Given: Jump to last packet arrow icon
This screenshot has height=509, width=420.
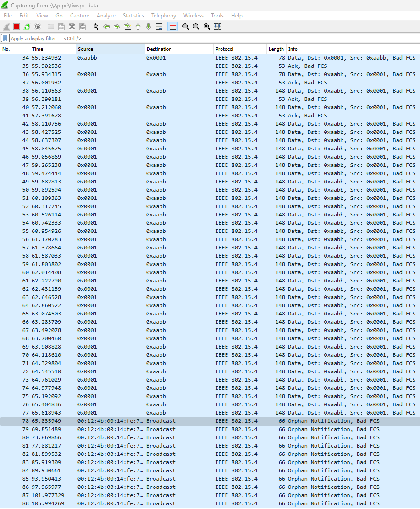Looking at the screenshot, I should coord(149,27).
